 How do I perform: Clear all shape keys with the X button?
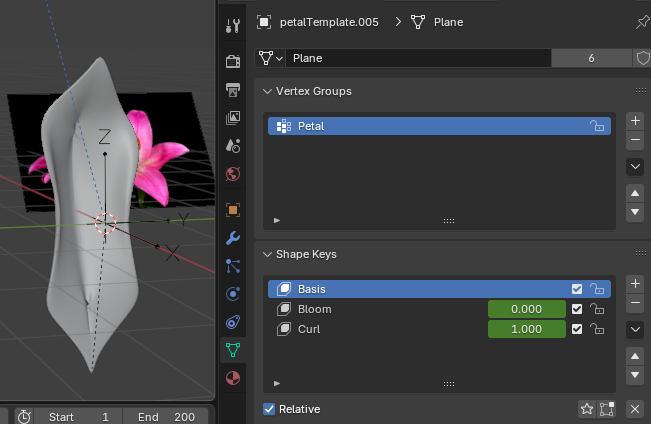coord(635,409)
